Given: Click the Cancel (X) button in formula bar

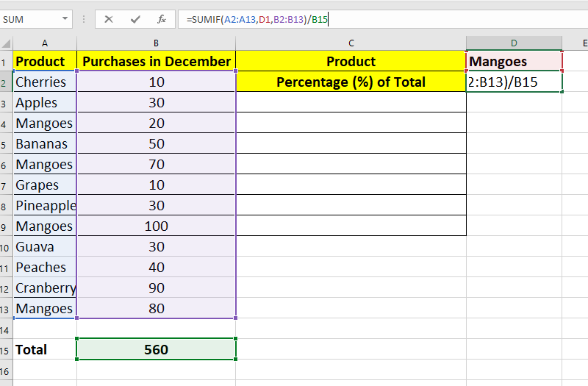Looking at the screenshot, I should tap(109, 19).
